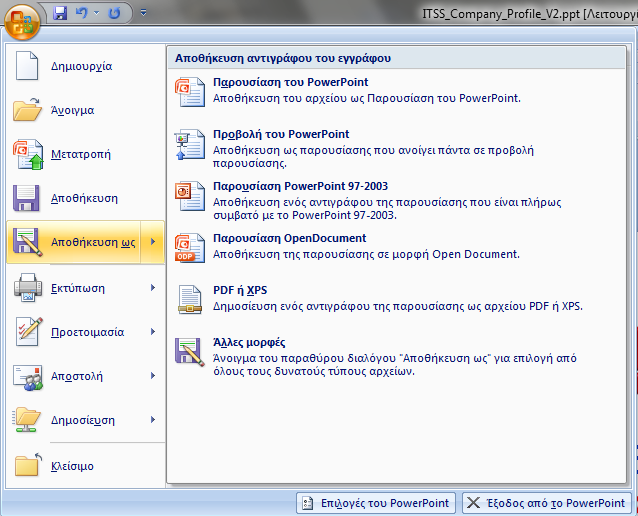Select the Μετατροπή menu label
This screenshot has height=516, width=638.
(81, 154)
